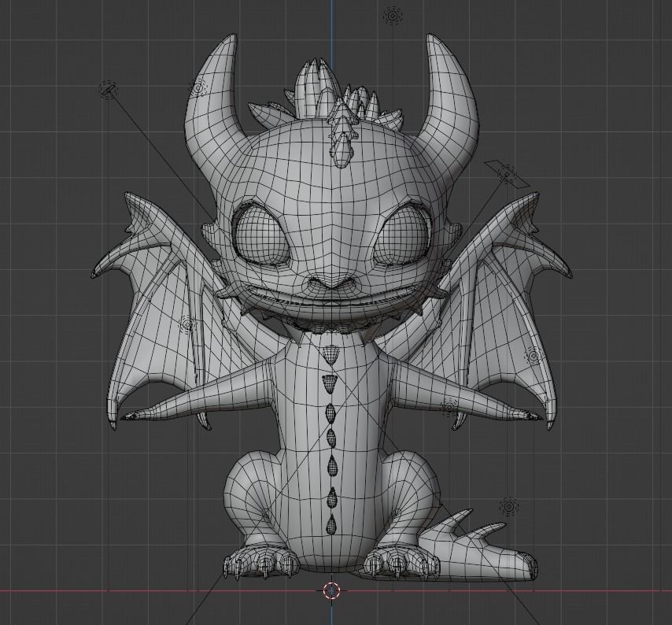Select the point light above the right horn
Viewport: 672px width, 625px height.
(x=392, y=17)
